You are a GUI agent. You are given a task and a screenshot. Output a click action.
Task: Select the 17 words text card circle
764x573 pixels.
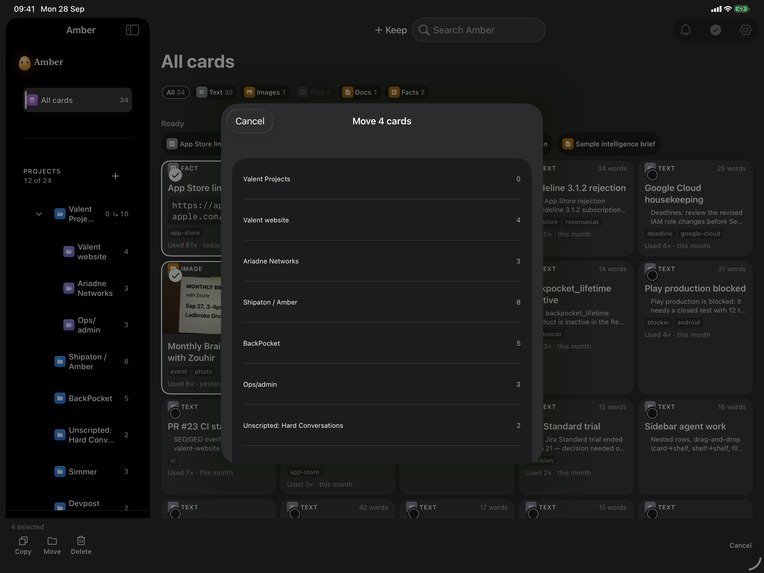tap(414, 513)
